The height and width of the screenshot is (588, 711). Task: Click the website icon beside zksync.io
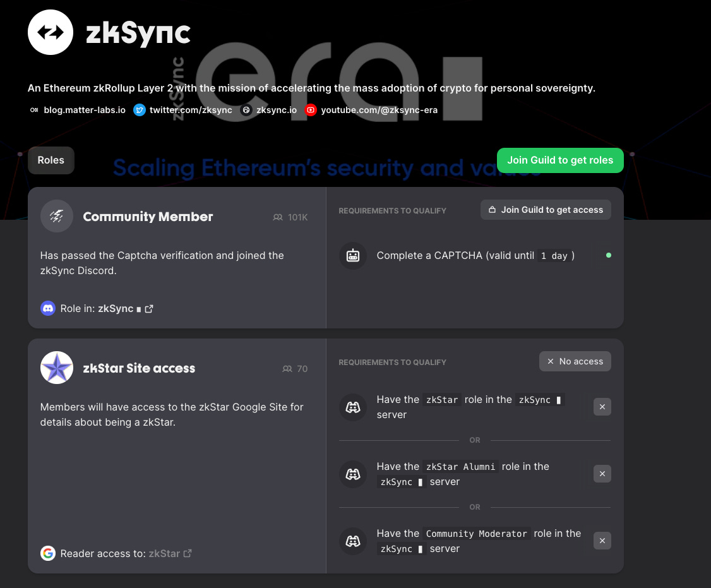tap(246, 110)
